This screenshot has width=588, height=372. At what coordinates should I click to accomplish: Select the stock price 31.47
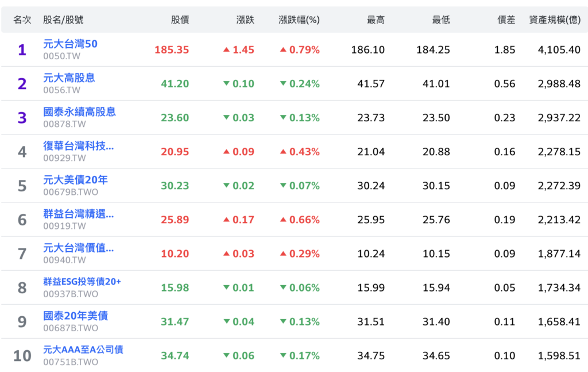[x=175, y=322]
